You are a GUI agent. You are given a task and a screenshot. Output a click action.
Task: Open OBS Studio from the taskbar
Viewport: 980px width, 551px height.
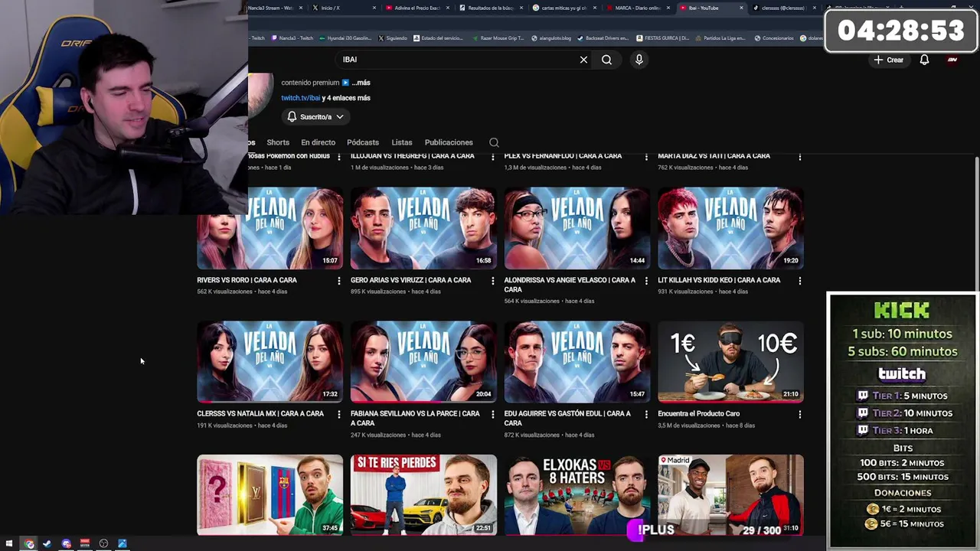click(103, 543)
